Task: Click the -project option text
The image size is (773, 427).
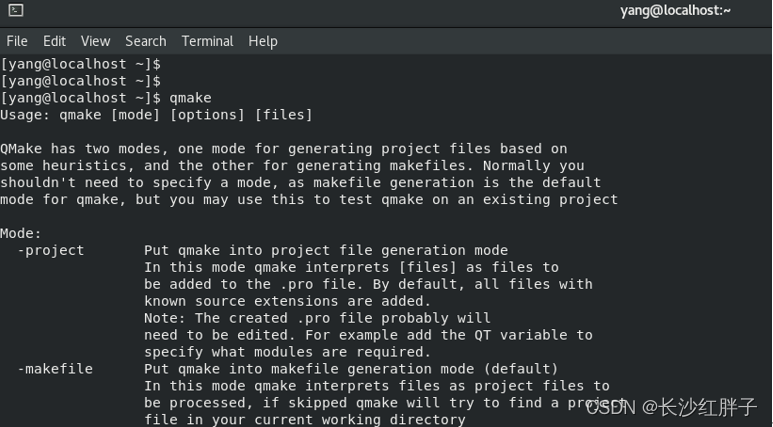Action: point(51,250)
